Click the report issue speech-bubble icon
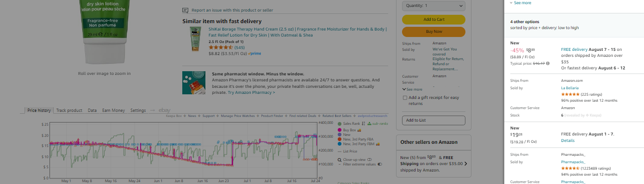644x184 pixels. (x=186, y=10)
